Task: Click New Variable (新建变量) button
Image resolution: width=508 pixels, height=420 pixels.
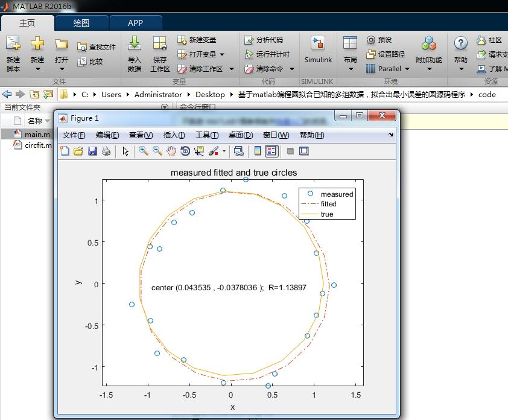Action: pyautogui.click(x=197, y=40)
